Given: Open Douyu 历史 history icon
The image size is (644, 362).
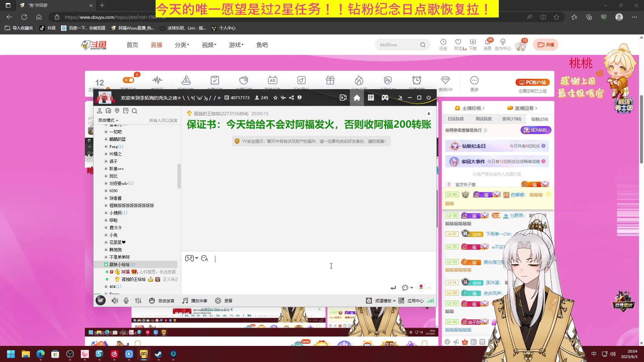Looking at the screenshot, I should (443, 44).
